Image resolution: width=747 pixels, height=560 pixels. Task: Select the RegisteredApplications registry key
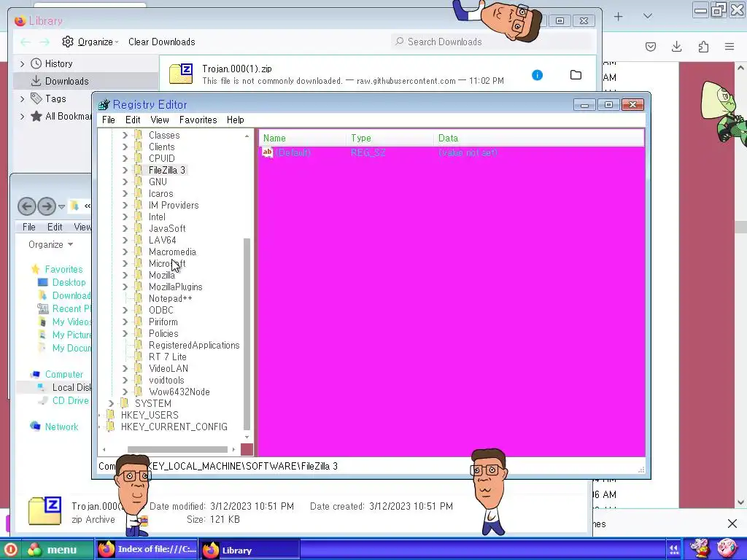pyautogui.click(x=194, y=345)
